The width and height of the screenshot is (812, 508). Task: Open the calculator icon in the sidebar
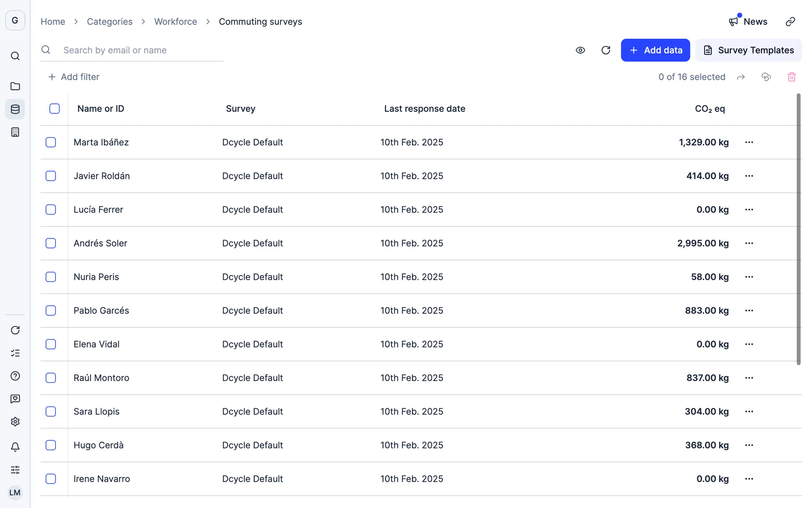click(15, 132)
